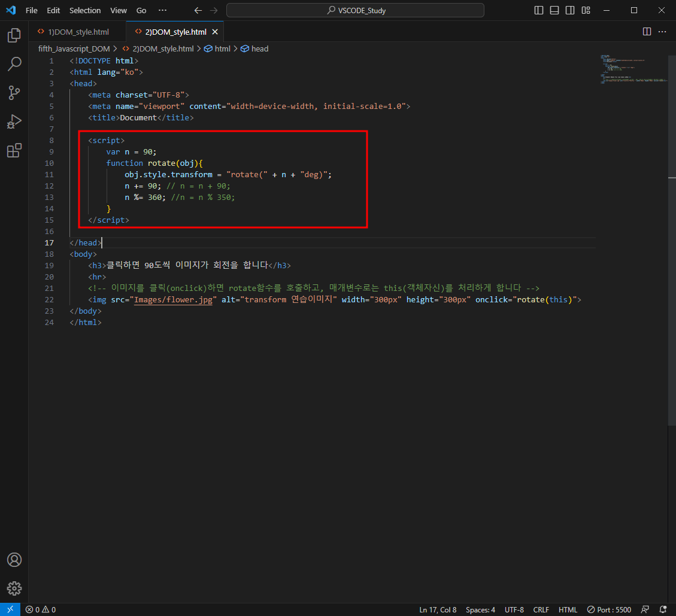Toggle Secondary Side Bar visibility

[x=570, y=10]
